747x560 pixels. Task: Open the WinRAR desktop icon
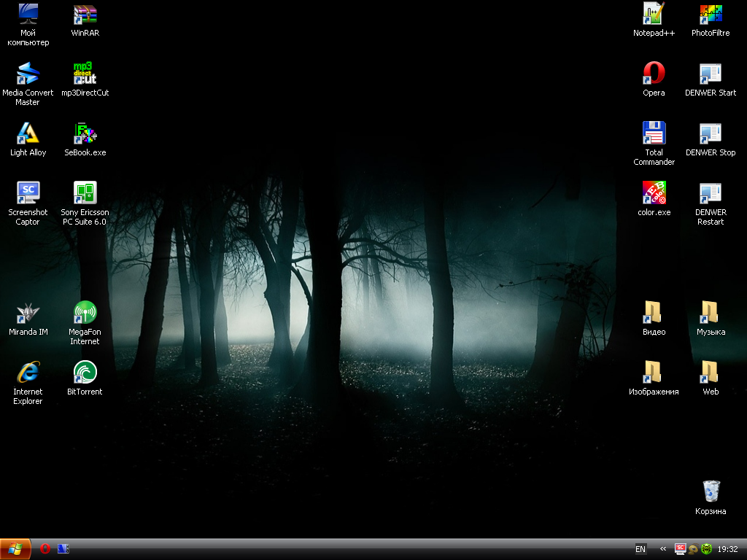(x=85, y=14)
